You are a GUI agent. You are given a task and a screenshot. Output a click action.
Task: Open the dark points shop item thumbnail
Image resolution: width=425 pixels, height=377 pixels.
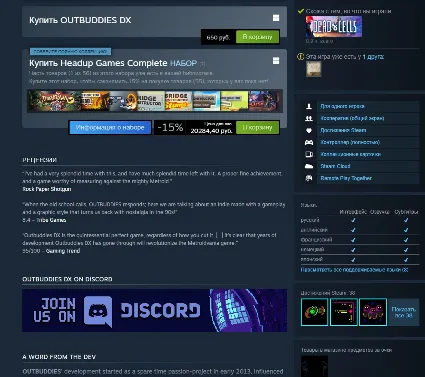[x=314, y=366]
